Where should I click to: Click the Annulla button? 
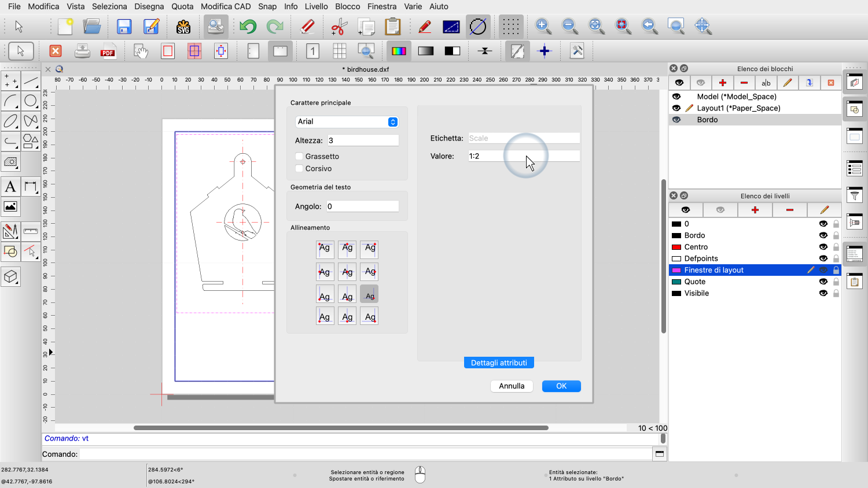pyautogui.click(x=512, y=386)
